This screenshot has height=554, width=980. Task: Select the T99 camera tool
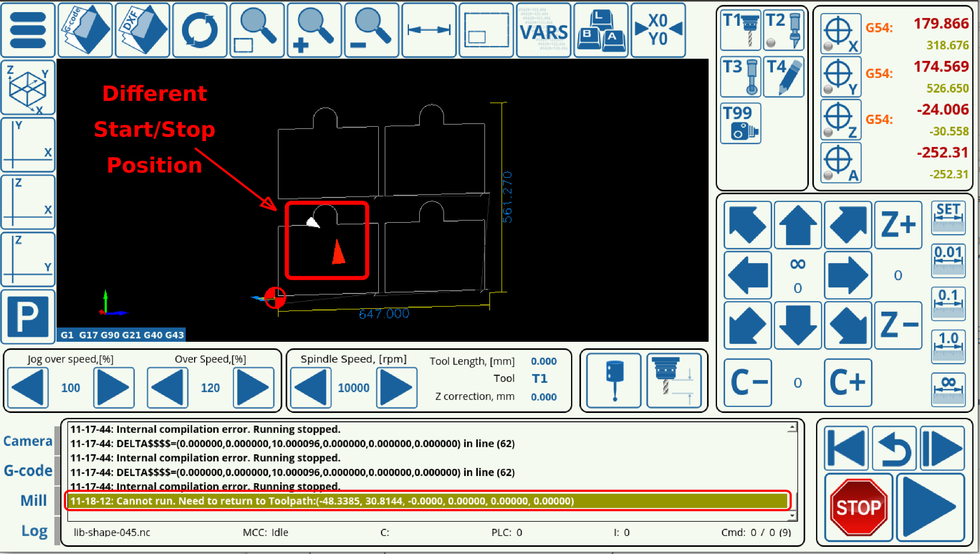click(740, 123)
